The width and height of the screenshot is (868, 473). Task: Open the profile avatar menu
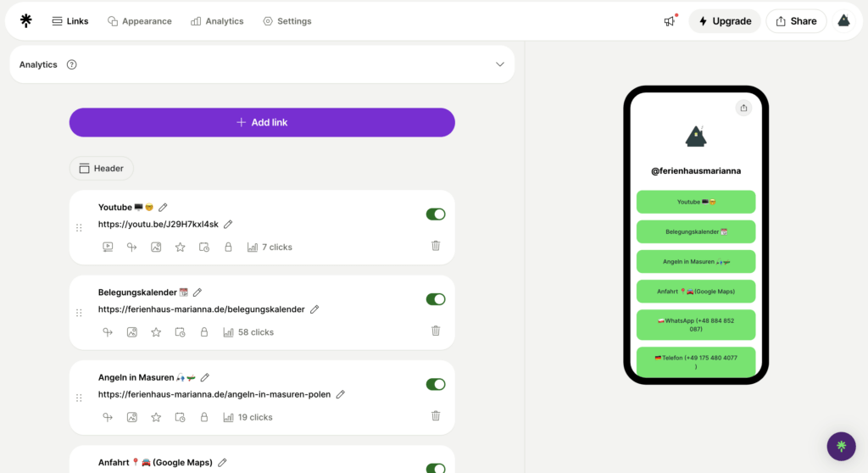coord(843,21)
